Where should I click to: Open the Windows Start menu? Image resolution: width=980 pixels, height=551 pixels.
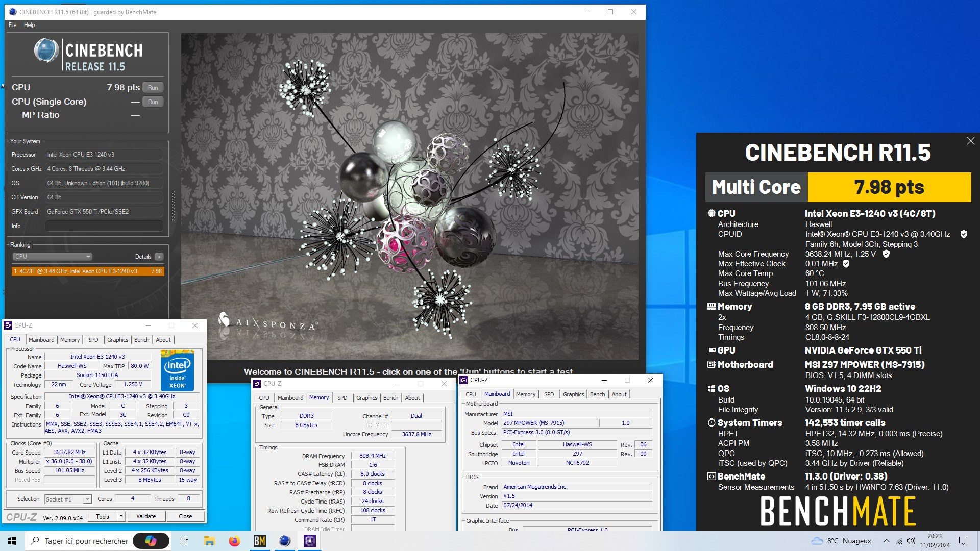[x=12, y=541]
